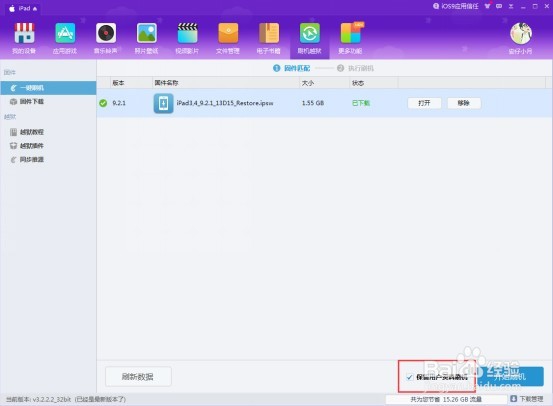The image size is (553, 406).
Task: Click the blue 开始刷机 (Start Flash) button
Action: 510,376
